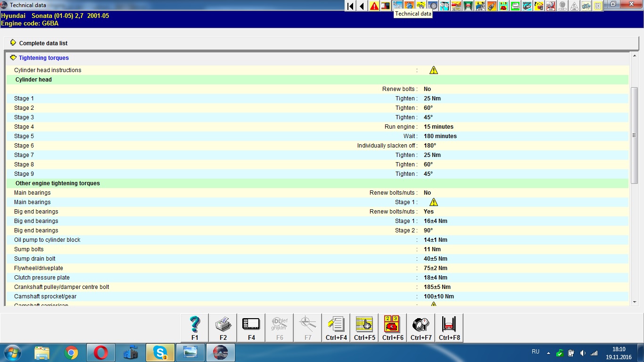Click the Ctrl+F8 vehicle lift button

pyautogui.click(x=449, y=327)
